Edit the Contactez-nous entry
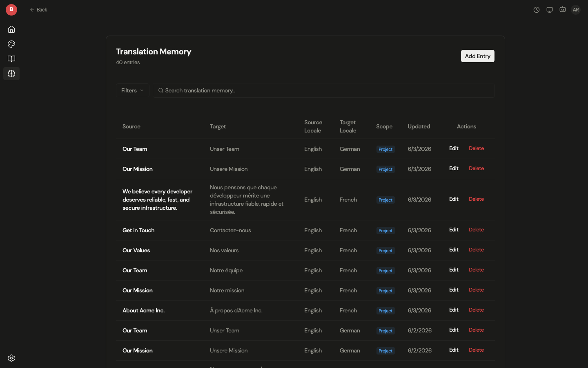This screenshot has height=368, width=588. pyautogui.click(x=454, y=230)
